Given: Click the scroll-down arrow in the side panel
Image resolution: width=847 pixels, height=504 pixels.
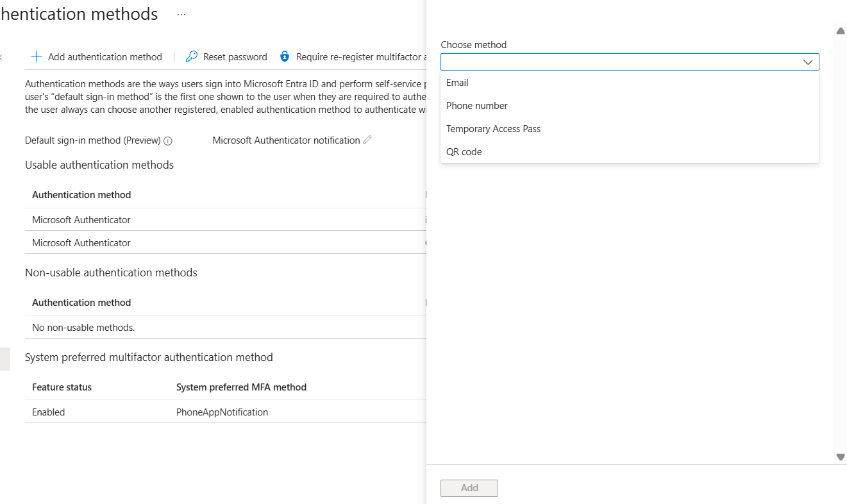Looking at the screenshot, I should [x=840, y=457].
